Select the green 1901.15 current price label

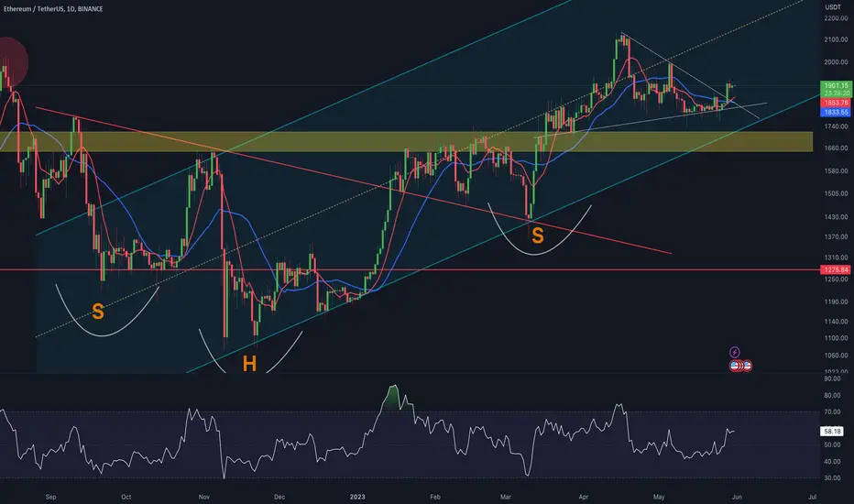836,85
